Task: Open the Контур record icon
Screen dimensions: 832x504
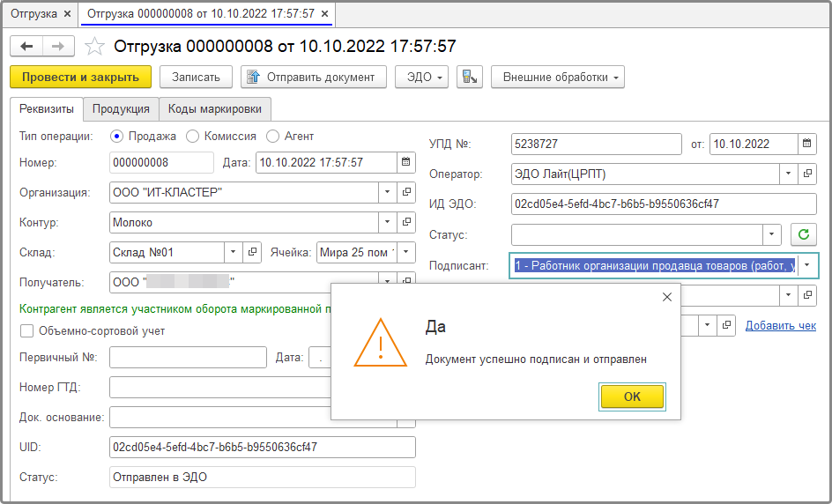Action: [x=406, y=222]
